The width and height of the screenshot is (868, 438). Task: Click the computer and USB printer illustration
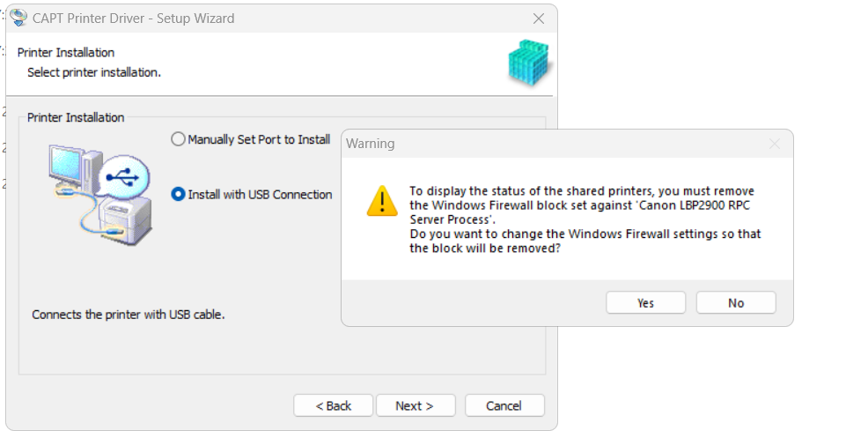[x=99, y=194]
